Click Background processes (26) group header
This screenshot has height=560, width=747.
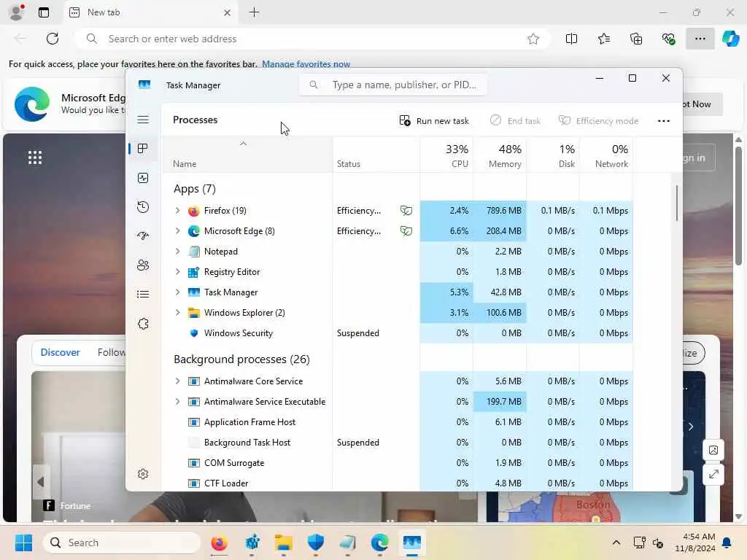(x=241, y=359)
